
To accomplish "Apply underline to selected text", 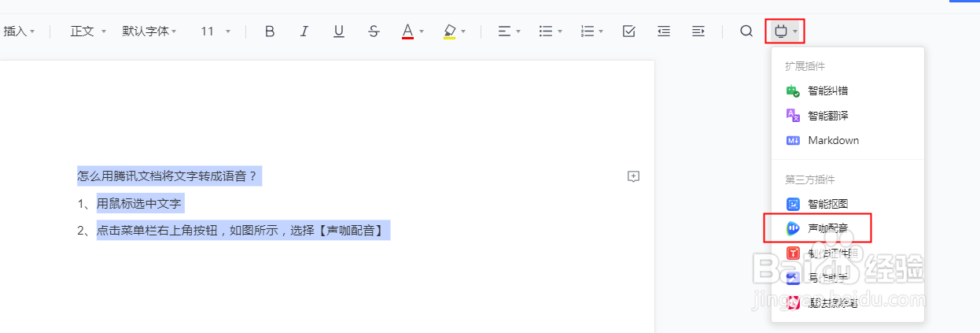I will coord(339,31).
